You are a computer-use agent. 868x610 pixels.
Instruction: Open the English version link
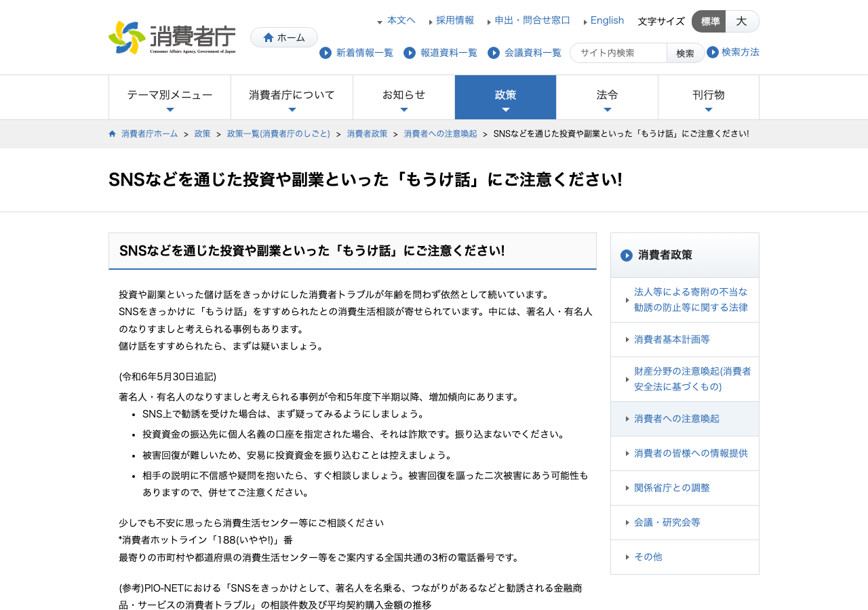[x=607, y=20]
